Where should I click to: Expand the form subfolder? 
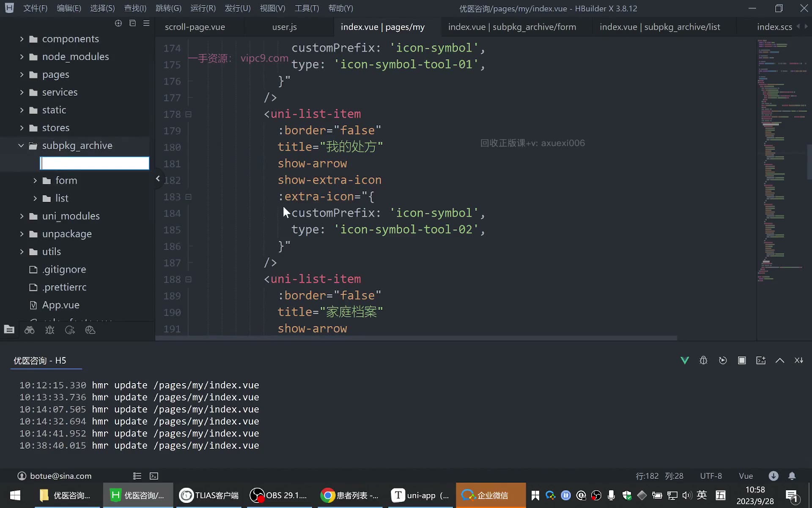point(35,180)
